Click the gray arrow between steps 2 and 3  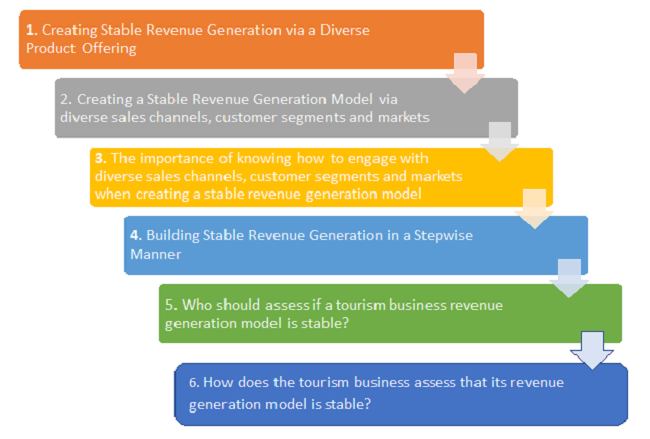(499, 141)
